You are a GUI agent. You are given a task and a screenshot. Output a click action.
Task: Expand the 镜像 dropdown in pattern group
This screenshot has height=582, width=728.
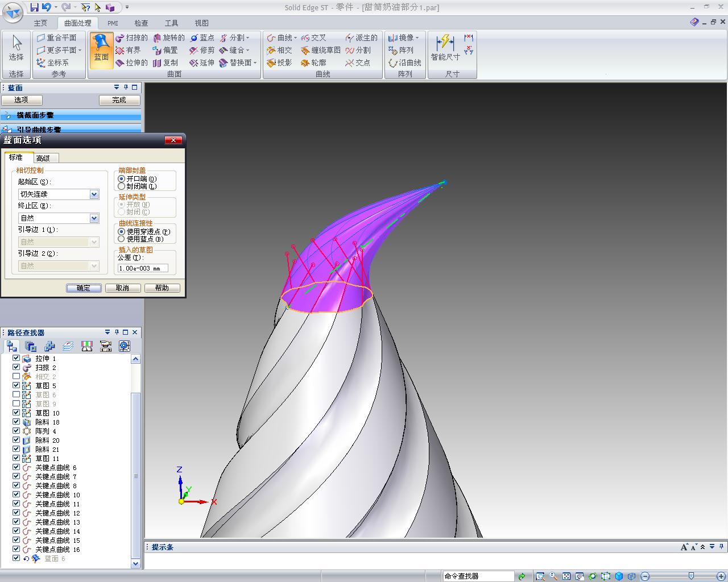point(417,38)
